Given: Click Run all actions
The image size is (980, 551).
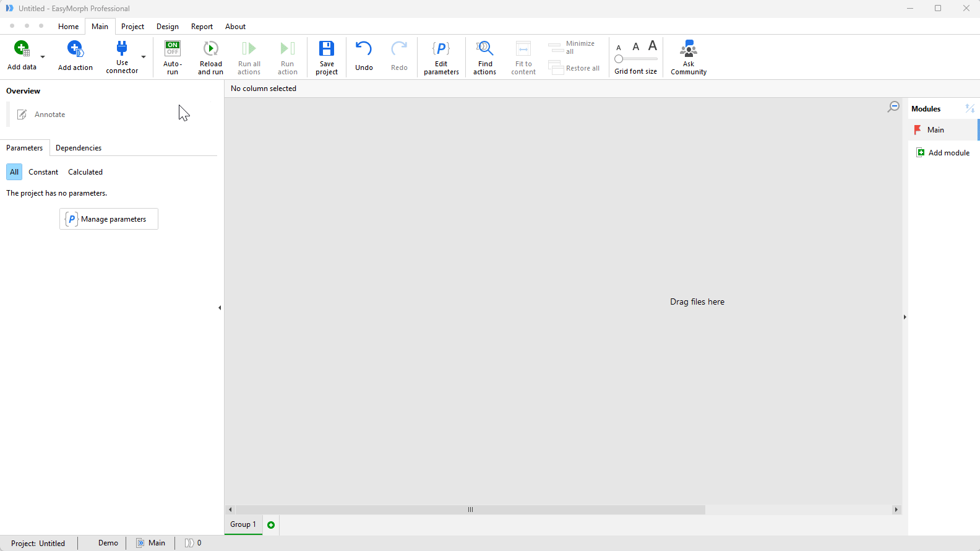Looking at the screenshot, I should click(249, 57).
